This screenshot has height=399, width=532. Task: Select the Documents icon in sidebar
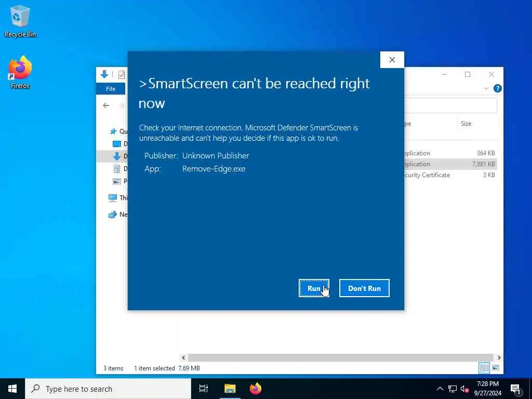(116, 169)
